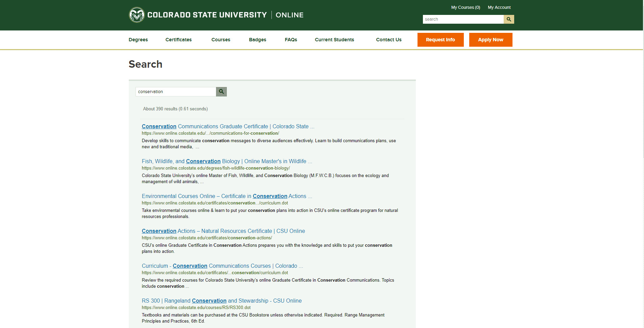Open the FAQs menu item

click(x=291, y=40)
